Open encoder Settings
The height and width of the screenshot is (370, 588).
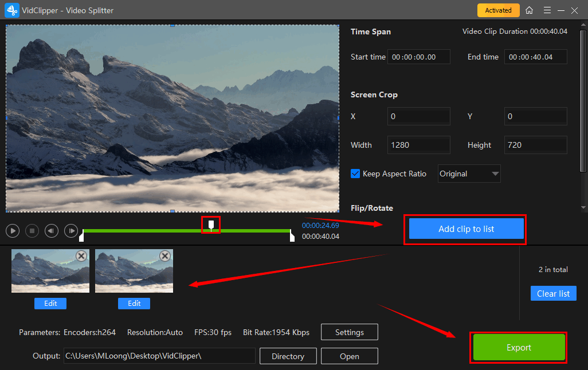[x=349, y=332]
